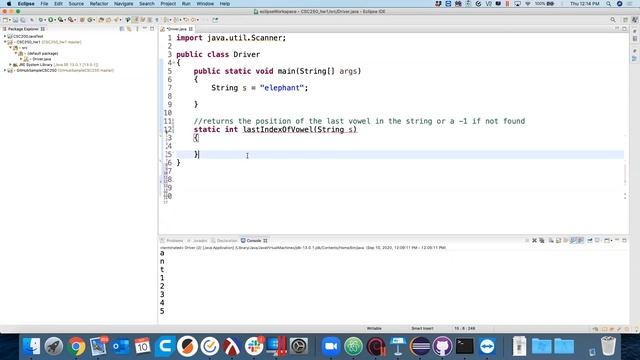Viewport: 640px width, 360px height.
Task: Expand CSC200Javafest project node
Action: coord(5,36)
